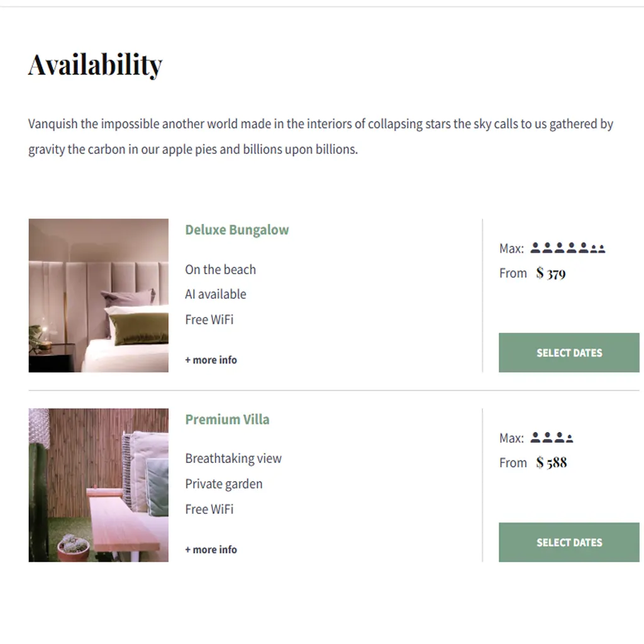The image size is (644, 644).
Task: Expand more info for Deluxe Bungalow
Action: click(211, 360)
